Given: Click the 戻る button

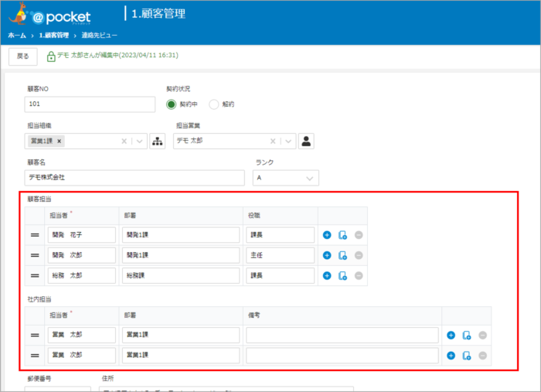Looking at the screenshot, I should click(23, 56).
